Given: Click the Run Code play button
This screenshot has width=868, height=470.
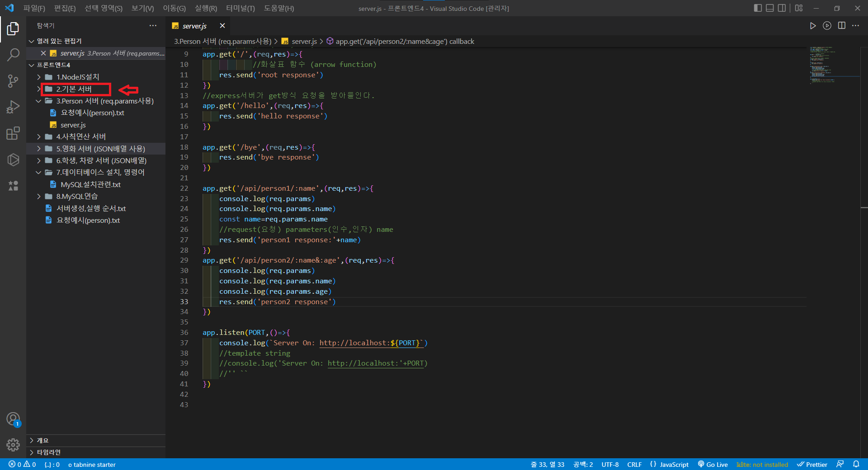Looking at the screenshot, I should (813, 26).
